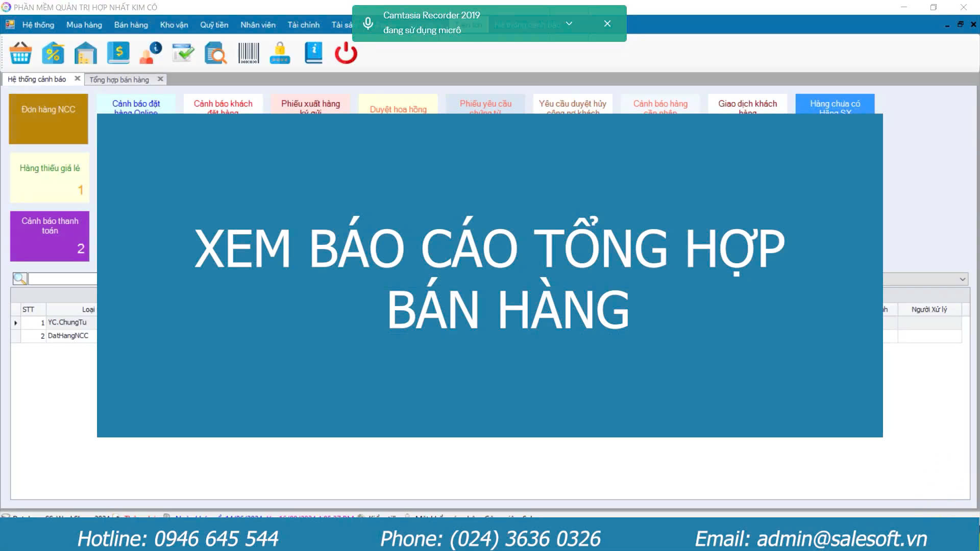This screenshot has width=980, height=551.
Task: Open the Hệ thống menu
Action: (38, 24)
